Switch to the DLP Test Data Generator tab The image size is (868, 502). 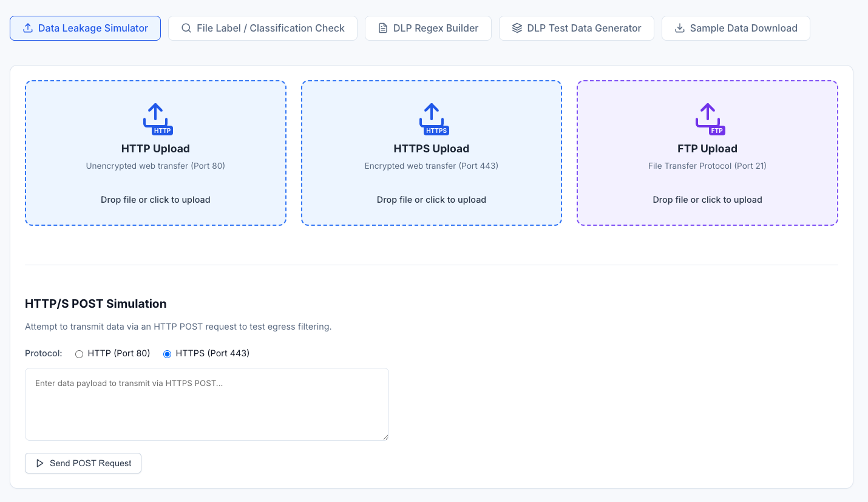pos(584,29)
